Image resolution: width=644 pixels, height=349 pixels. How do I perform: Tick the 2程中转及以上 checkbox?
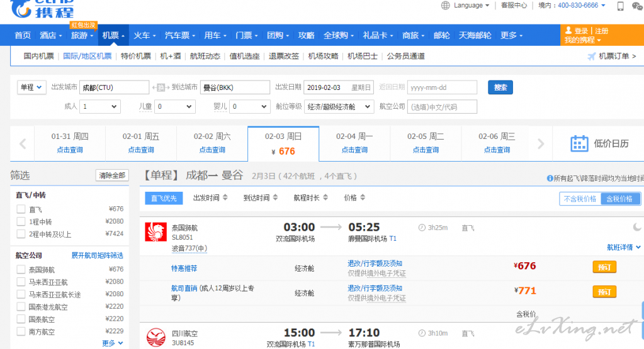tap(21, 234)
